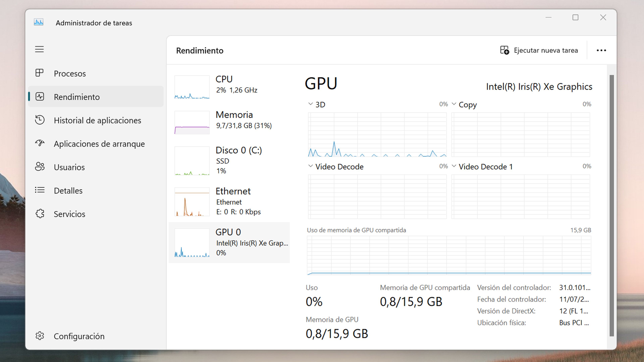644x362 pixels.
Task: Click the Video Decode graph area
Action: coord(377,197)
